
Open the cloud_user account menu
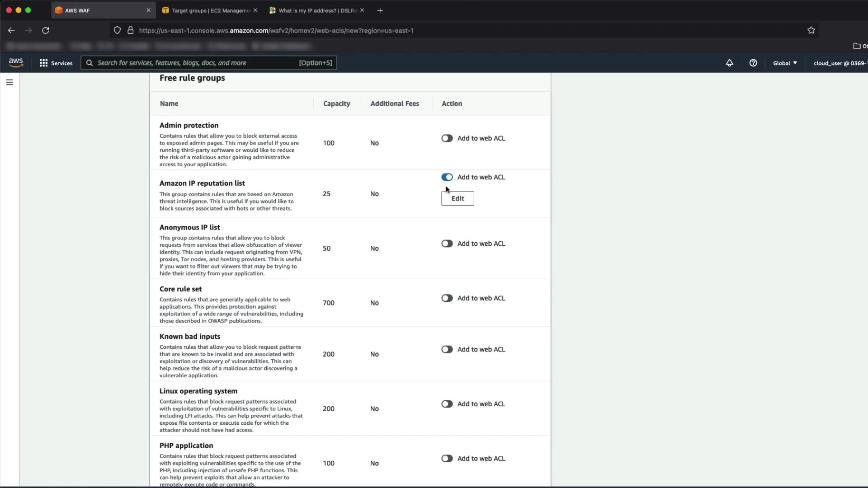(x=840, y=63)
